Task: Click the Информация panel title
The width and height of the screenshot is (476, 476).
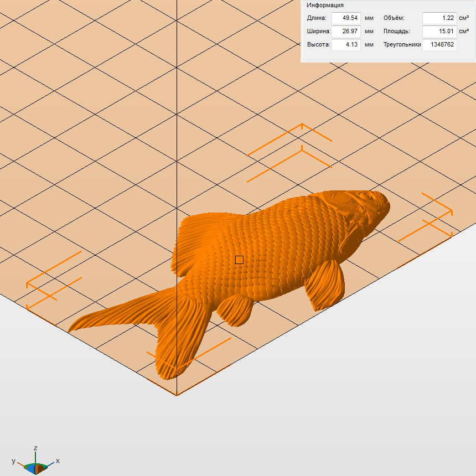Action: click(325, 5)
